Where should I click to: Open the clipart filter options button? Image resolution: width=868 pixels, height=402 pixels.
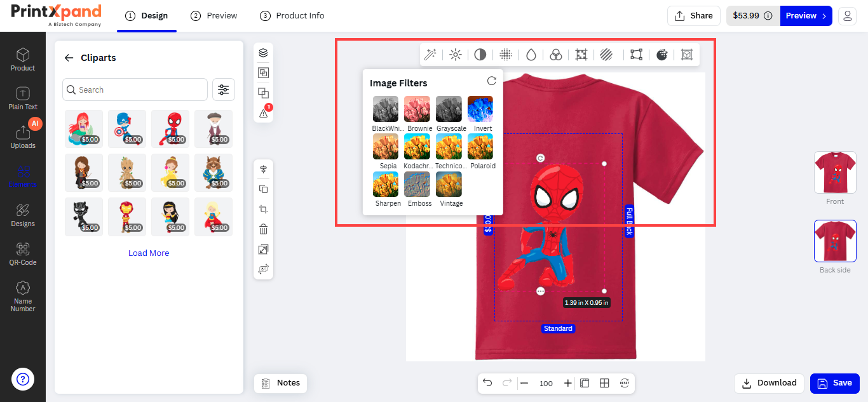click(223, 90)
